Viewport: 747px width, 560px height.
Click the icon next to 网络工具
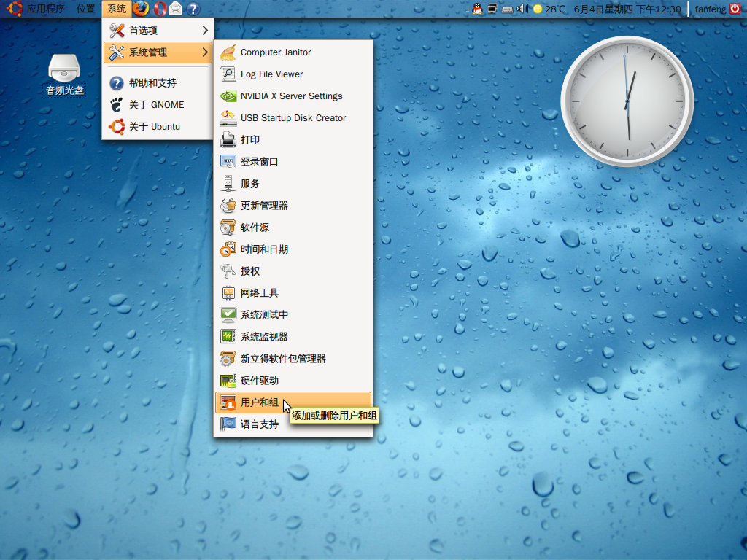(x=228, y=293)
